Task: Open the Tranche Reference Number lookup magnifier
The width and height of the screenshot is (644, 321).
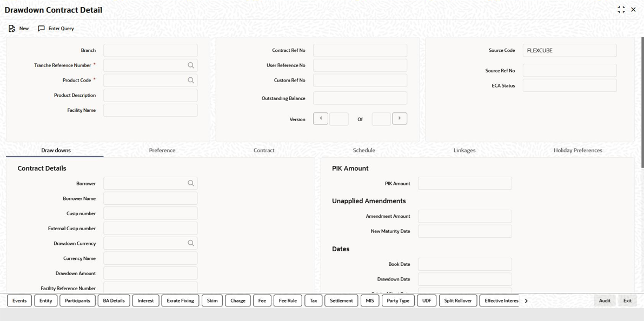Action: point(191,65)
